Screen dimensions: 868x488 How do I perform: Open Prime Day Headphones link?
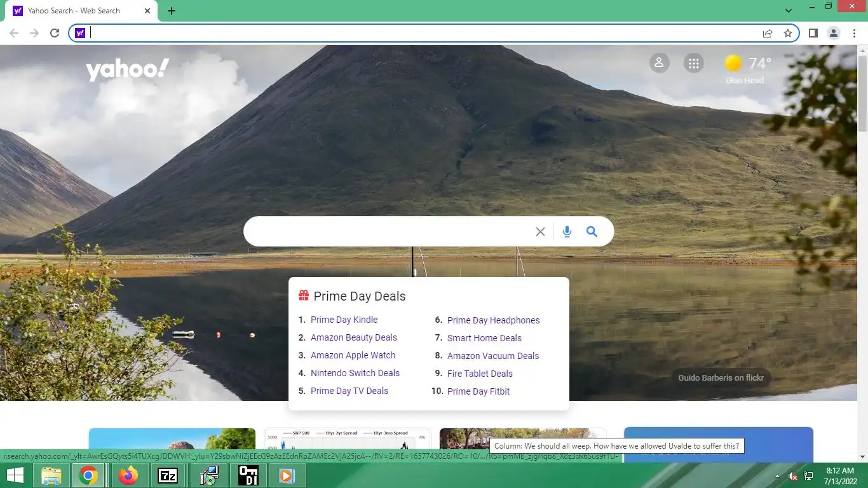click(x=493, y=320)
